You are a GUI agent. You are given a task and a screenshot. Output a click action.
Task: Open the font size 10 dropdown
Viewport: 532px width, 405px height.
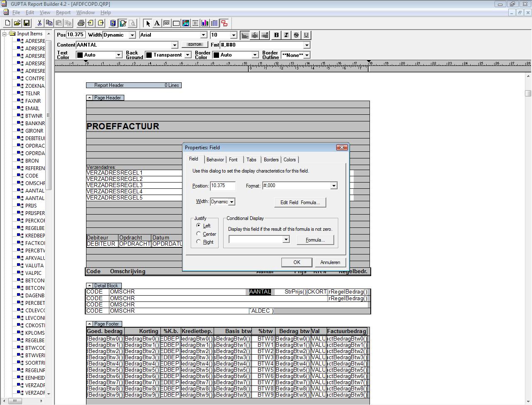click(x=234, y=35)
